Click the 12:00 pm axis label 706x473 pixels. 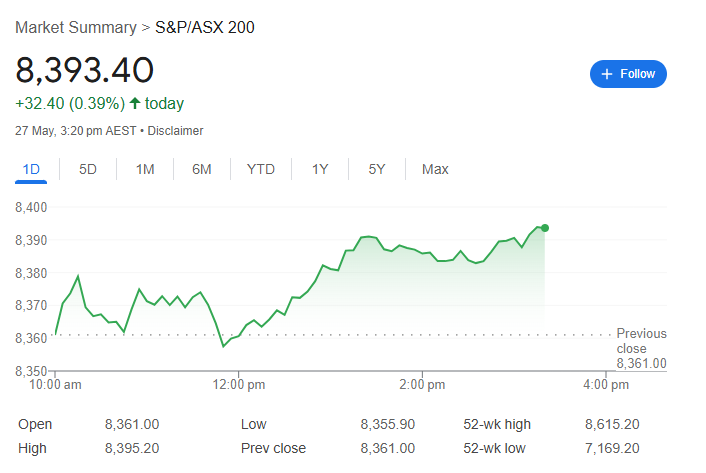pos(238,385)
